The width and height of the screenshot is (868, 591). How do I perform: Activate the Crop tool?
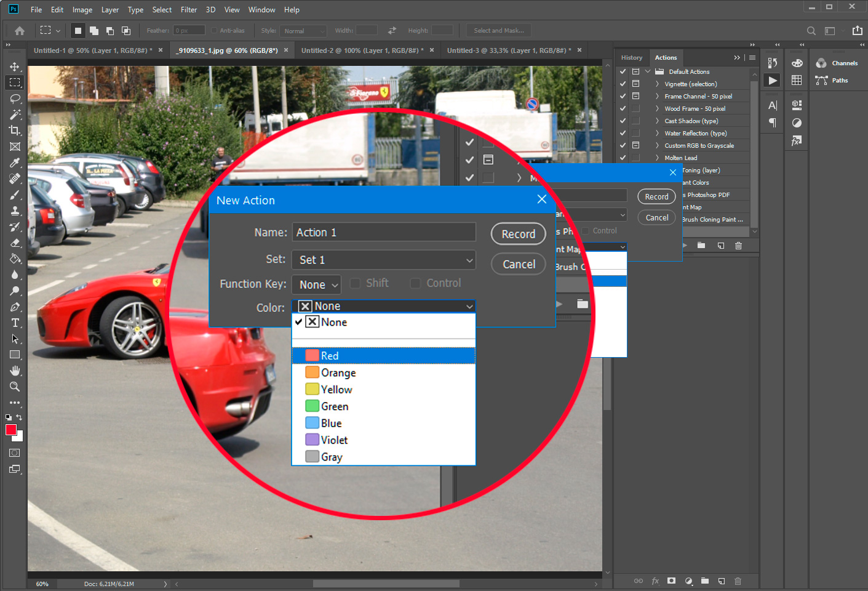point(14,130)
